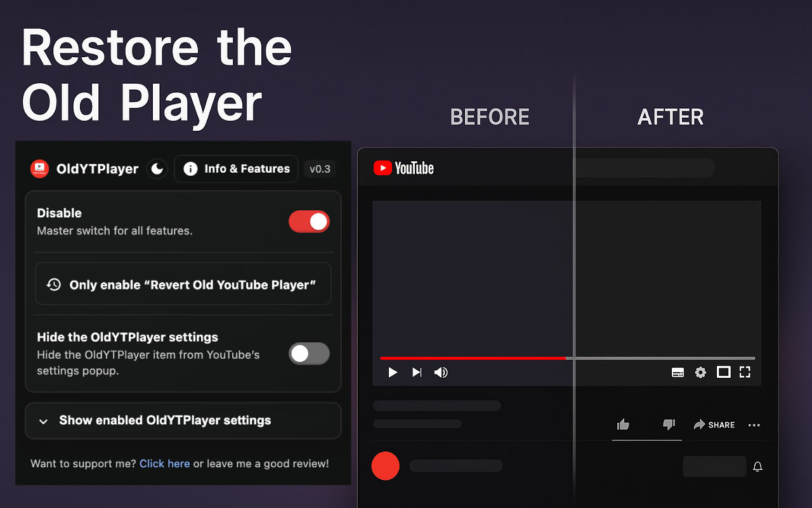Dislike the video
This screenshot has height=508, width=812.
(668, 425)
